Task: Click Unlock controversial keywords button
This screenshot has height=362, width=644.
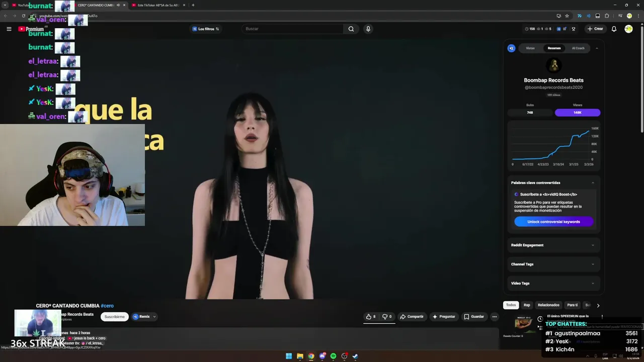Action: (553, 222)
